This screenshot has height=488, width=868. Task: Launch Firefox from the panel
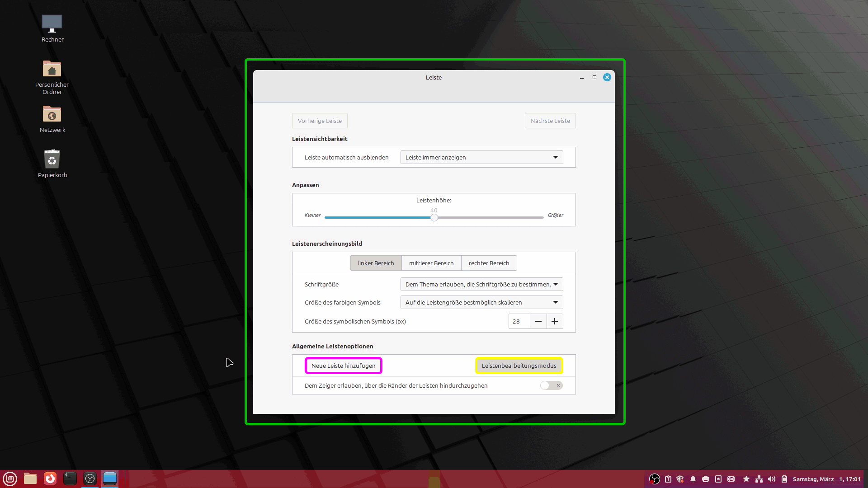pyautogui.click(x=50, y=479)
